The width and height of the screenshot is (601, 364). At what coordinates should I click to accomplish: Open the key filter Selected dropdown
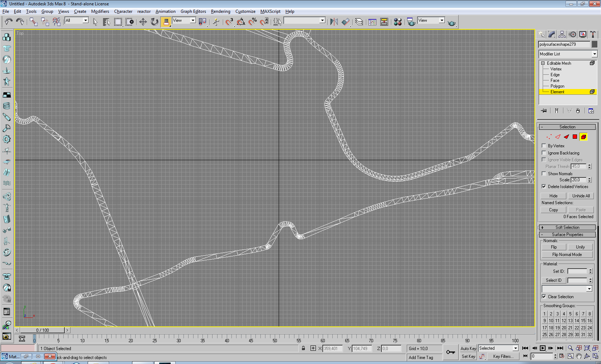point(498,348)
